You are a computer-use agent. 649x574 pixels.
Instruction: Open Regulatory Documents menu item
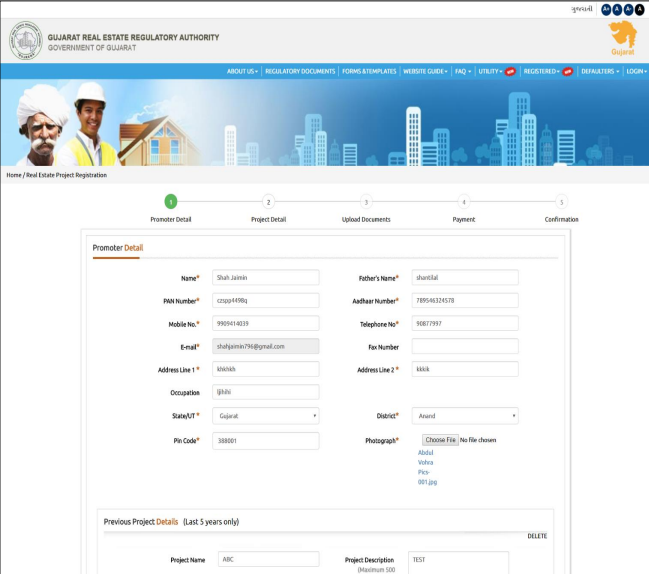pyautogui.click(x=300, y=71)
